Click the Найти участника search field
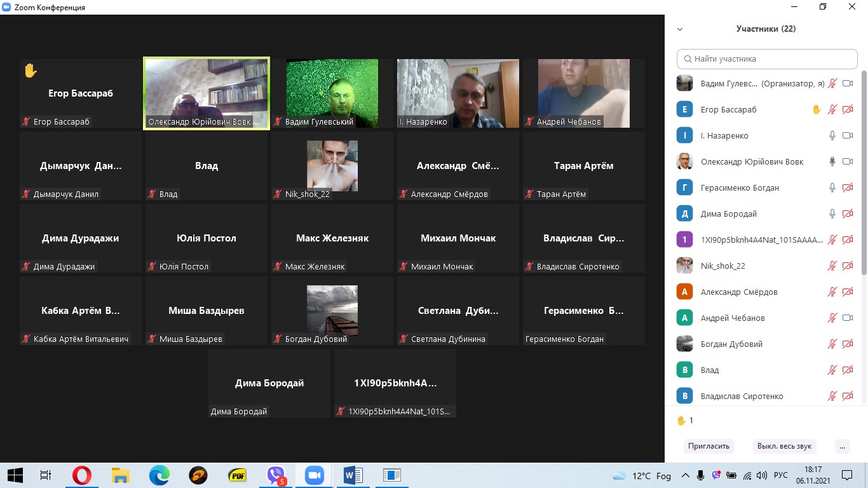 click(x=767, y=58)
